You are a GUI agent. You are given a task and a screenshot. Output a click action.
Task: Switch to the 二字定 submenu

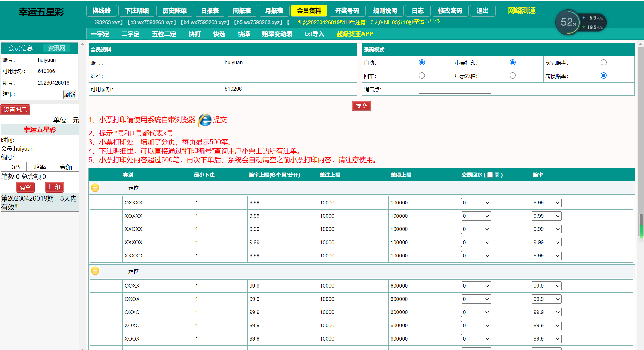coord(130,34)
